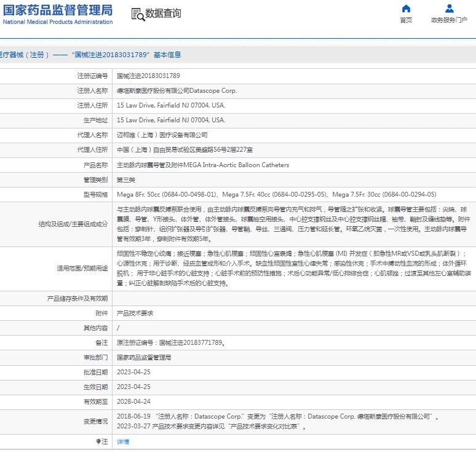Click the 批准日期 value 2023-04-25
This screenshot has width=476, height=453.
coord(133,372)
